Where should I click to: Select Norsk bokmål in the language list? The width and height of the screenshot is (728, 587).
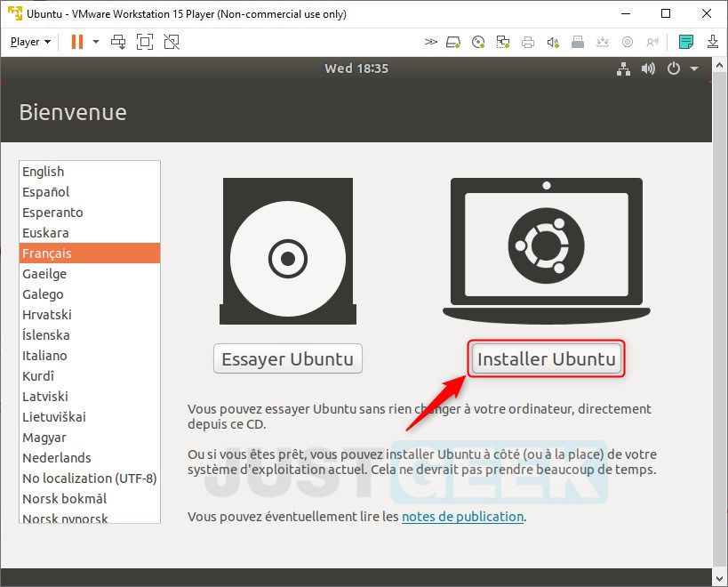click(x=90, y=498)
